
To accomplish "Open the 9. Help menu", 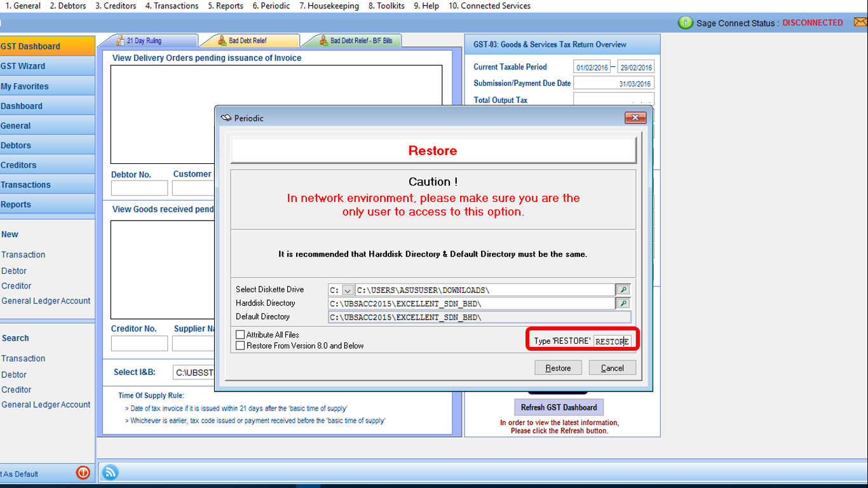I will (426, 6).
